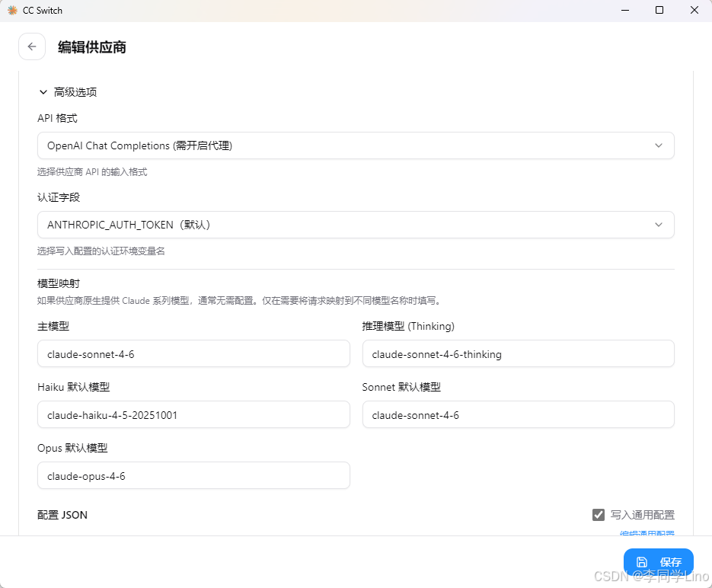Click the Opus 默认模型 input field

193,475
